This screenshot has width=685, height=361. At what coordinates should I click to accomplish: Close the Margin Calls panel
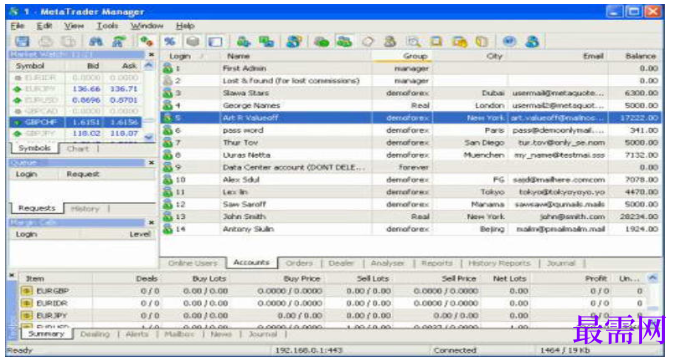pos(151,222)
